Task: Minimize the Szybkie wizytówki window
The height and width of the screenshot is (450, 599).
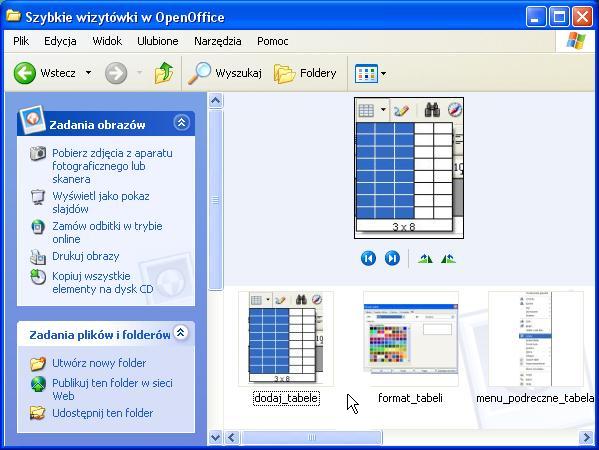Action: click(536, 17)
